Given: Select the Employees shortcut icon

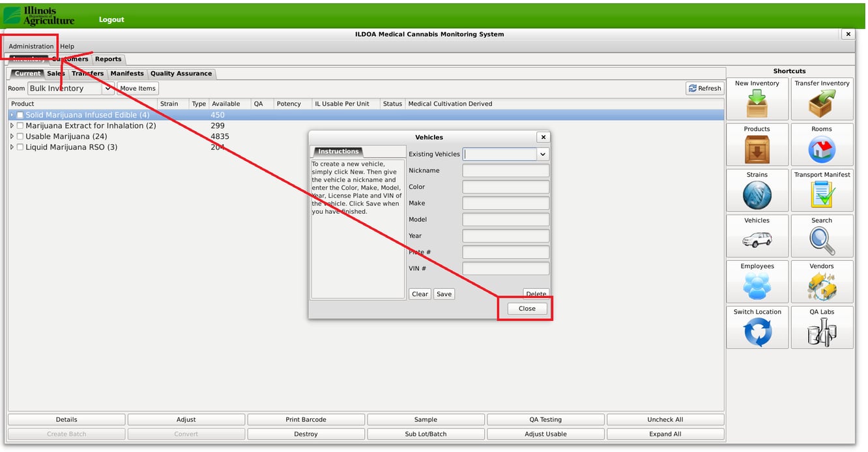Looking at the screenshot, I should pyautogui.click(x=757, y=281).
